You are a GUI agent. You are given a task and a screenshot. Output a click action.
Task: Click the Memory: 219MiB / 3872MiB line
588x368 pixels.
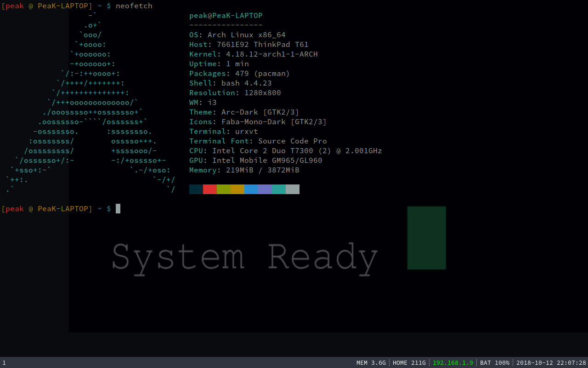coord(244,170)
